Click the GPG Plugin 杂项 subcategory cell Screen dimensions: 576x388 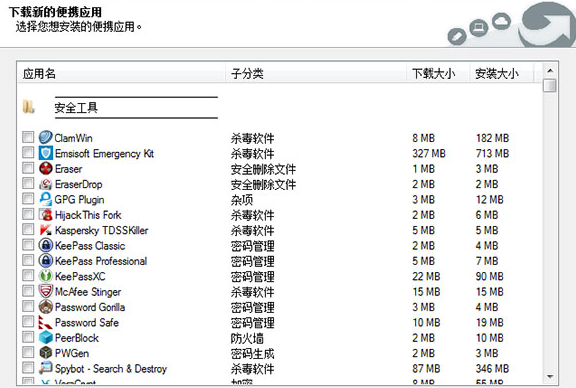coord(242,200)
